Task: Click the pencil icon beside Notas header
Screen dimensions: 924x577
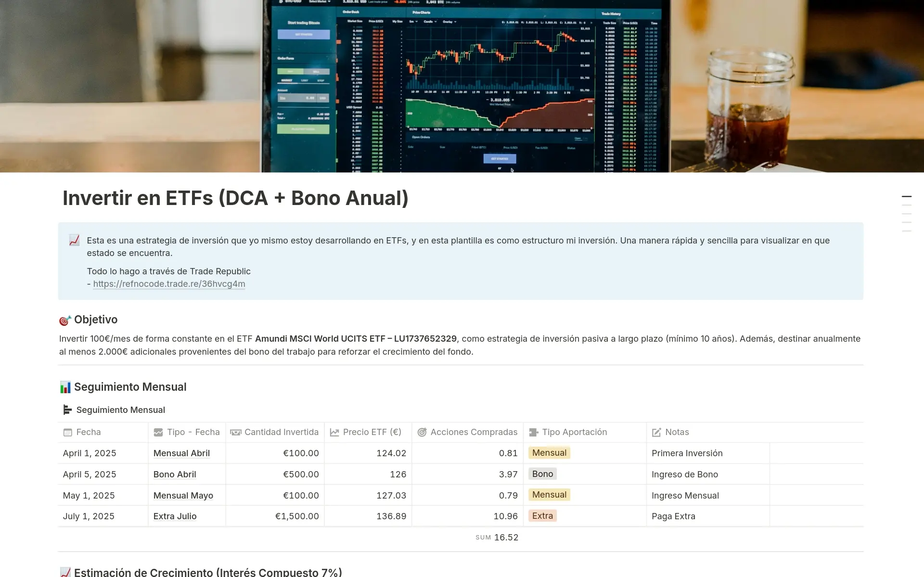Action: pyautogui.click(x=656, y=432)
